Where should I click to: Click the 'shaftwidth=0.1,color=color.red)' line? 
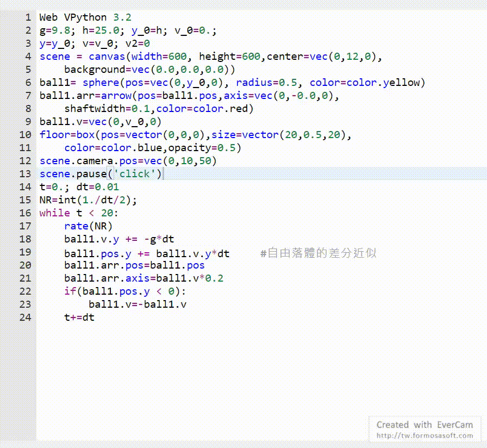[159, 109]
